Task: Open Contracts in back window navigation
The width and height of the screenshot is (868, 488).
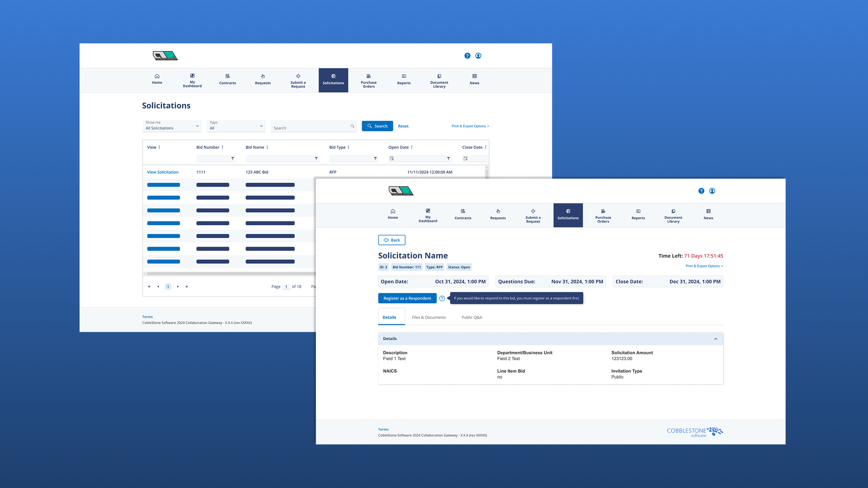Action: (227, 80)
